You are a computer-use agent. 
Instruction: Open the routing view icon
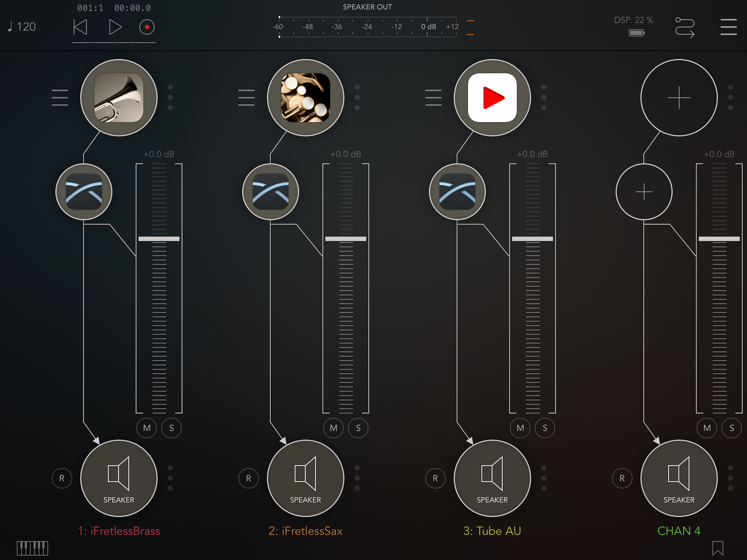(x=685, y=27)
